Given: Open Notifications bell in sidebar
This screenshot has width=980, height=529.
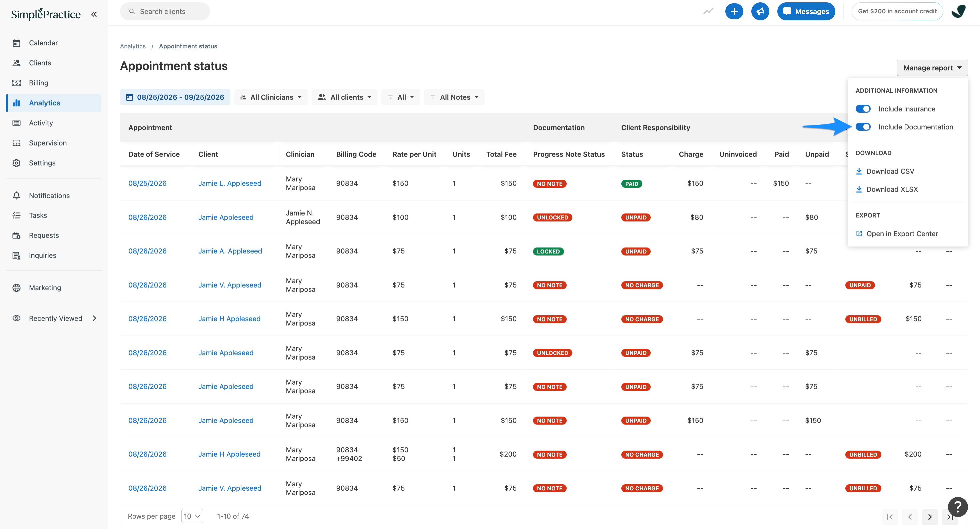Looking at the screenshot, I should point(54,195).
